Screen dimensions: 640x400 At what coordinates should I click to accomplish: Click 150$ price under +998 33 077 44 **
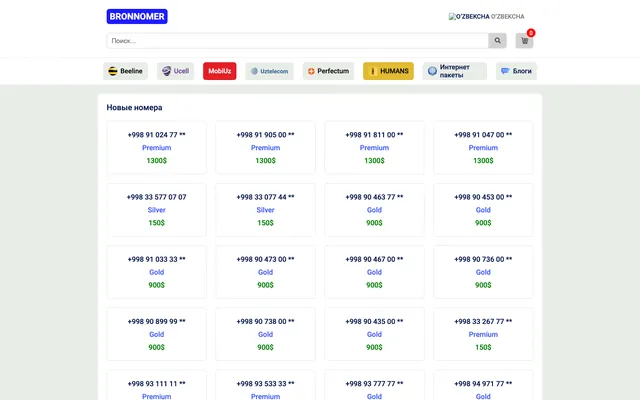tap(265, 223)
